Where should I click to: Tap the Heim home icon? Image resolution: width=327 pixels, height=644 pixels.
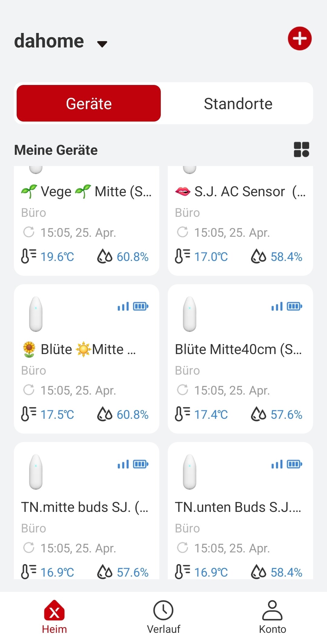point(54,610)
